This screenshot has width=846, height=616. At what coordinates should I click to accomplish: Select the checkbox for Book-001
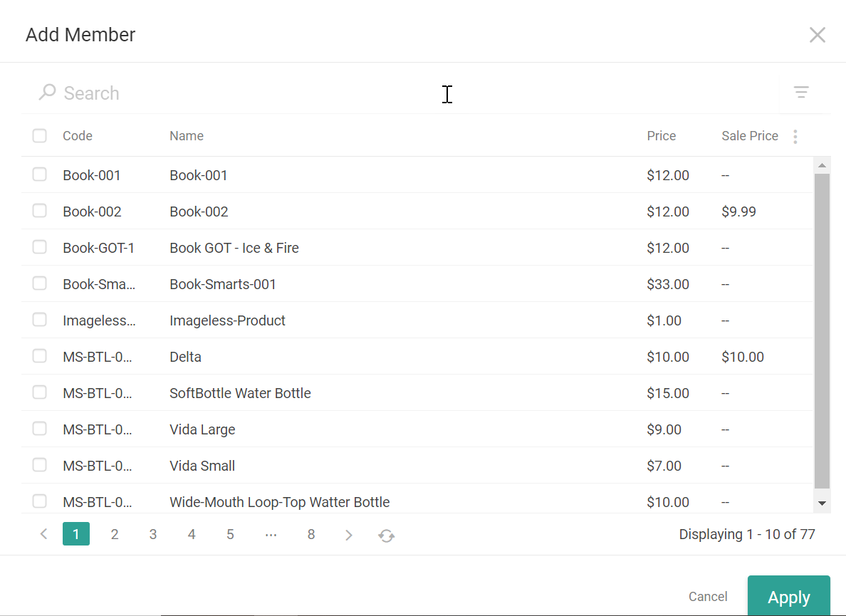[x=39, y=174]
